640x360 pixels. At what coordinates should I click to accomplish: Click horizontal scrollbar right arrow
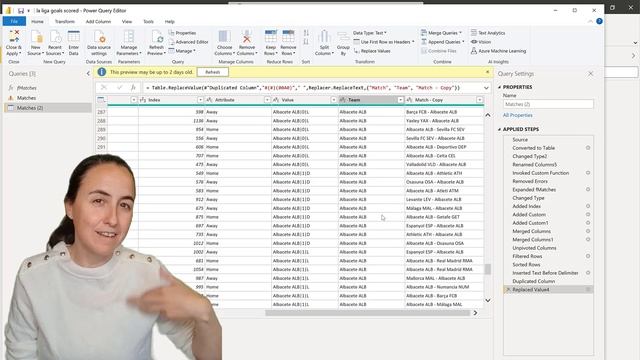(x=475, y=313)
